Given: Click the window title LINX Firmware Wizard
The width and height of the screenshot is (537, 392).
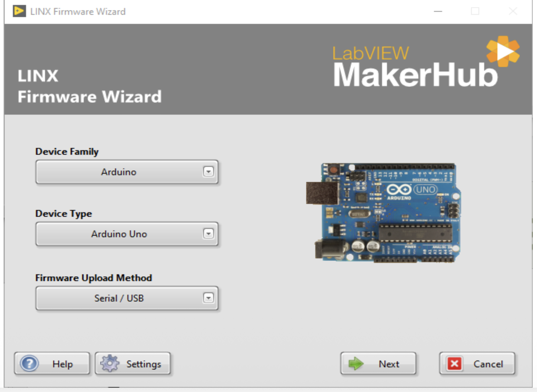Looking at the screenshot, I should tap(78, 12).
